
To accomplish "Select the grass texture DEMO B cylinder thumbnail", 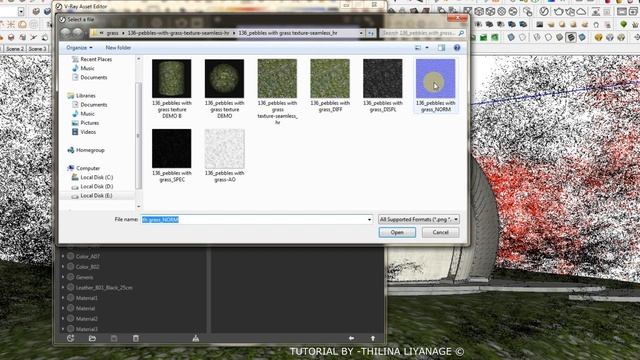I will [171, 78].
